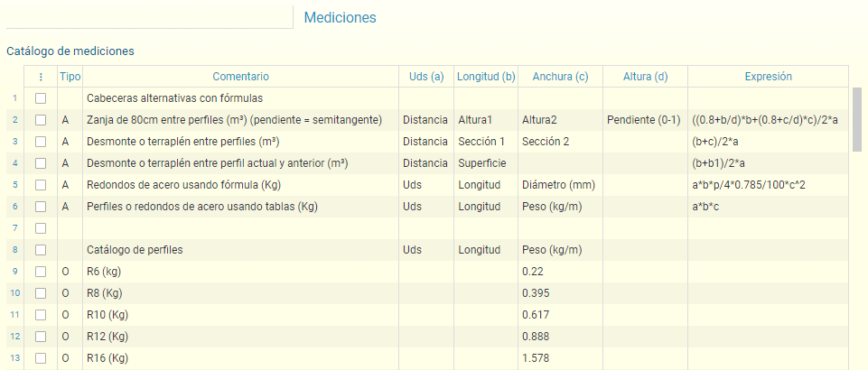Toggle the checkbox for row 13
868x370 pixels.
click(41, 358)
